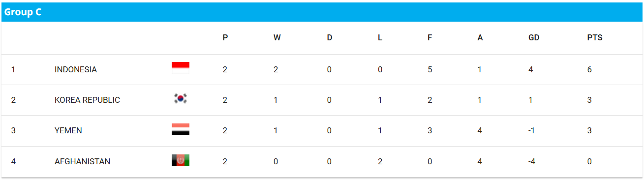
Task: Click the Indonesia flag icon
Action: coord(181,68)
